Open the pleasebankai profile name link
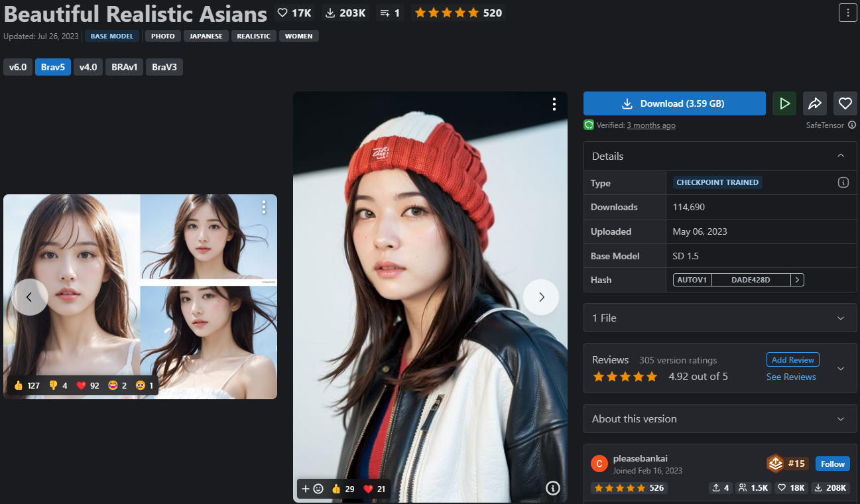 641,458
